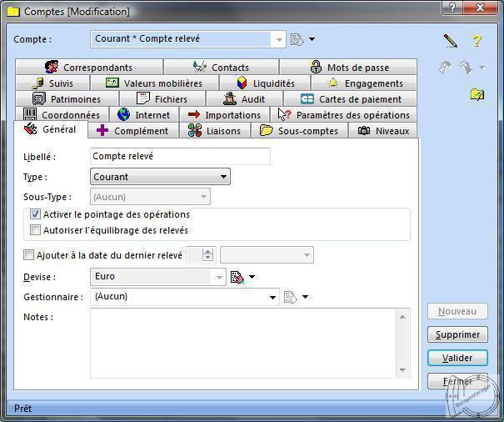Switch to the Cartes de paiement tab
The width and height of the screenshot is (504, 422).
tap(351, 99)
